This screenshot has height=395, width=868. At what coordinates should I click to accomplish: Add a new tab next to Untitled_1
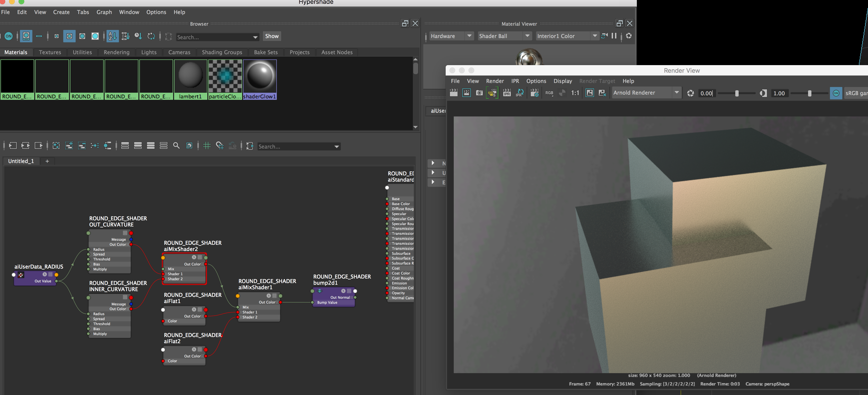(x=47, y=161)
